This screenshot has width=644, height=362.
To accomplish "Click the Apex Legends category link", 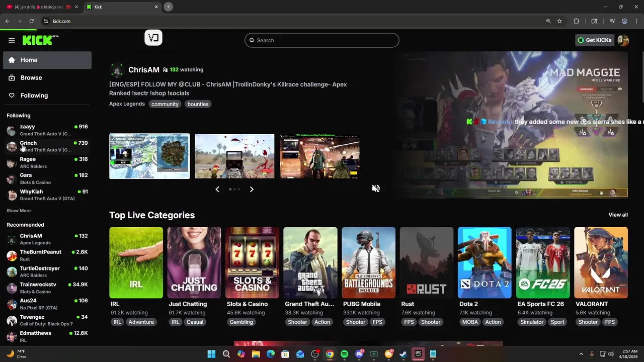I will (x=127, y=104).
